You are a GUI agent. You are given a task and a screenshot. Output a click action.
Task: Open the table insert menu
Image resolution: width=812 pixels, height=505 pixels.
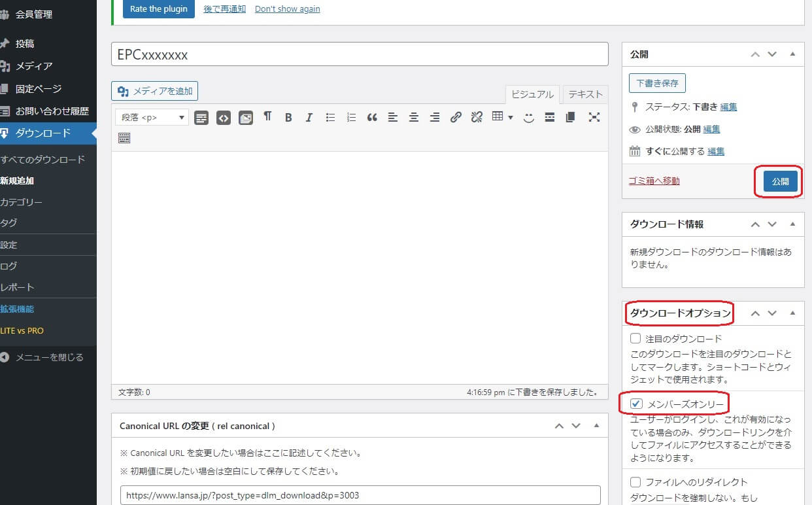502,117
